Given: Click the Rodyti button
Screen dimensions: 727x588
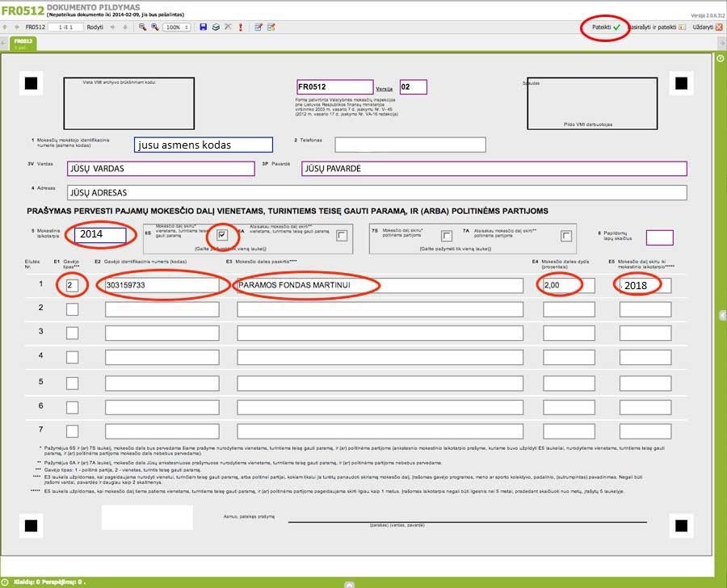Looking at the screenshot, I should 95,27.
